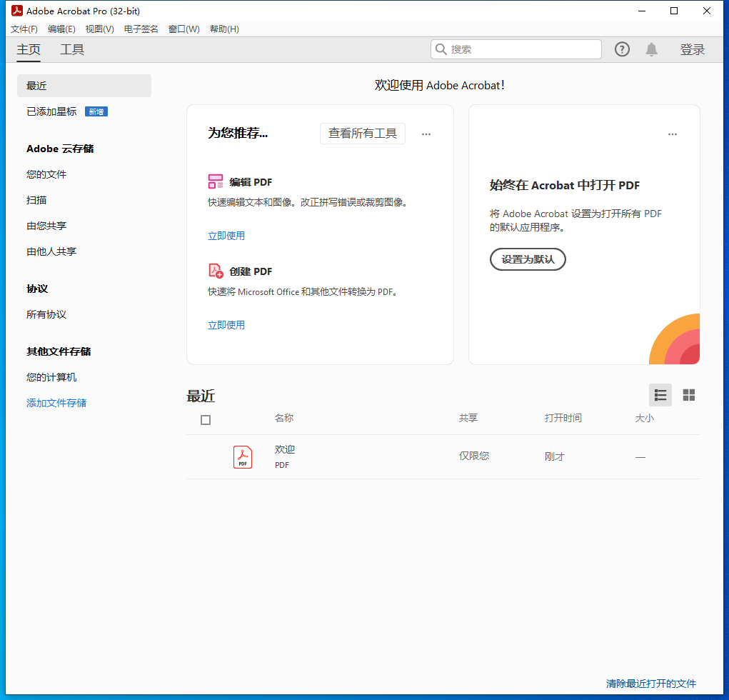The height and width of the screenshot is (700, 729).
Task: Switch to the 主页 tab
Action: click(x=29, y=49)
